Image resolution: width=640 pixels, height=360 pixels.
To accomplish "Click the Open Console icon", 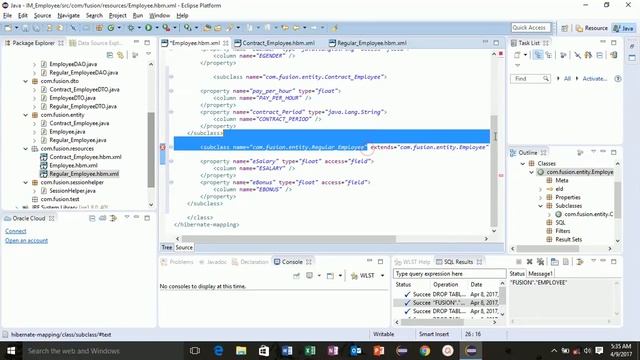I will [330, 276].
